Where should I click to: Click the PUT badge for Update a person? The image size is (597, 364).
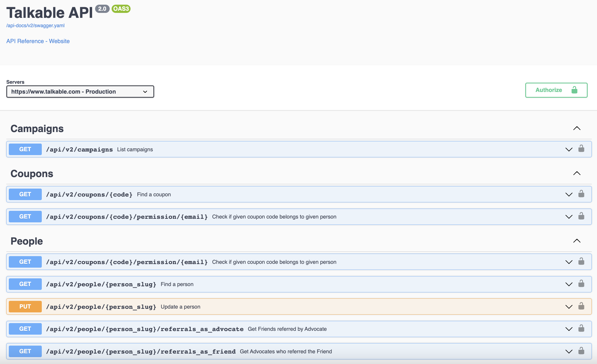[25, 307]
